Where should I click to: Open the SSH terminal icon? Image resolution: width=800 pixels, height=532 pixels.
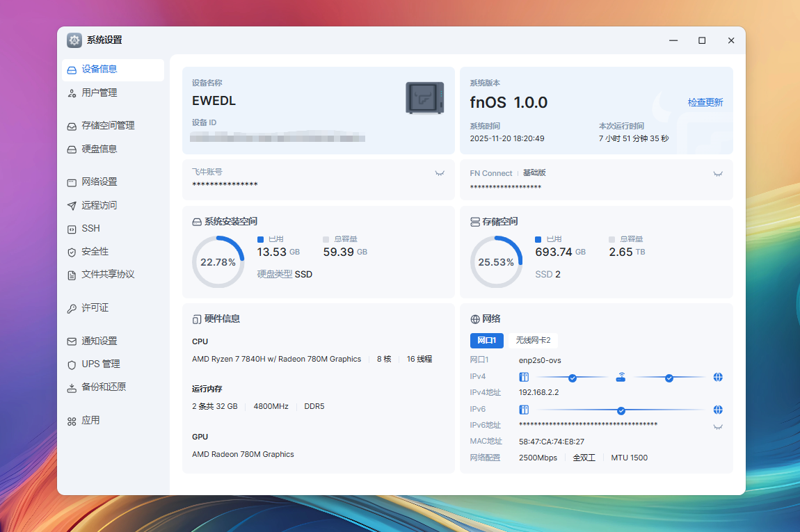point(72,229)
